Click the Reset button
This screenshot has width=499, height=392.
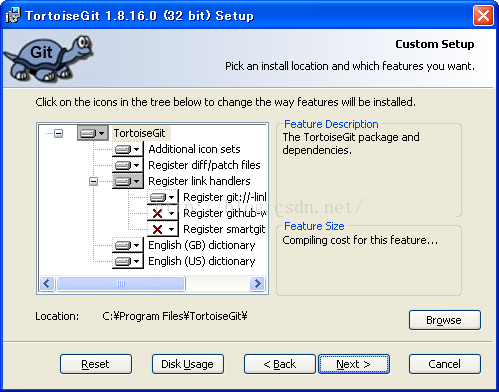tap(96, 364)
